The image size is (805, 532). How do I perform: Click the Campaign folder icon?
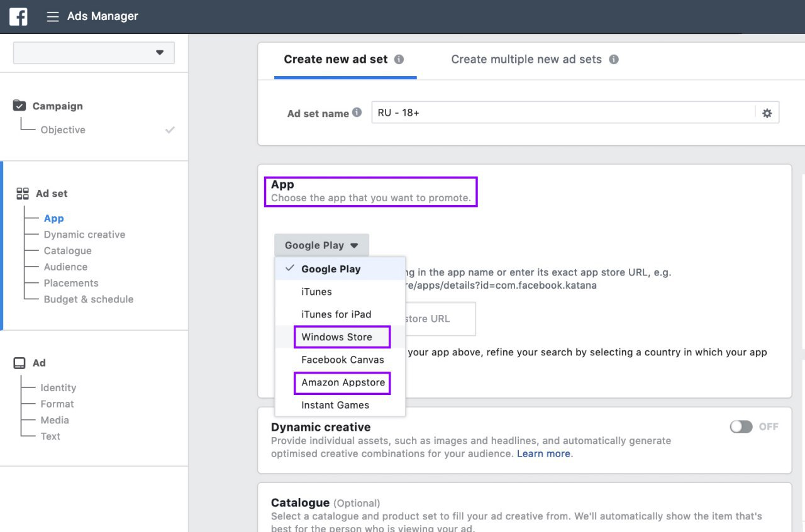pyautogui.click(x=19, y=106)
